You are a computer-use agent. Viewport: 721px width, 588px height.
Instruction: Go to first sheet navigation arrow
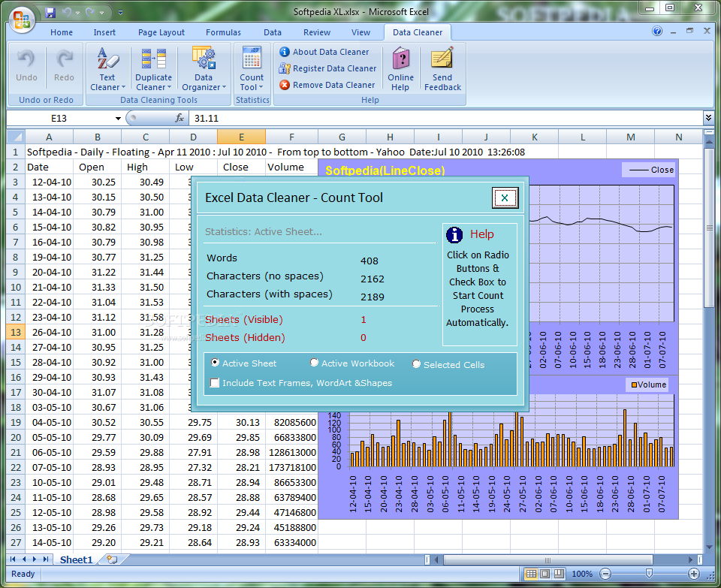tap(13, 559)
